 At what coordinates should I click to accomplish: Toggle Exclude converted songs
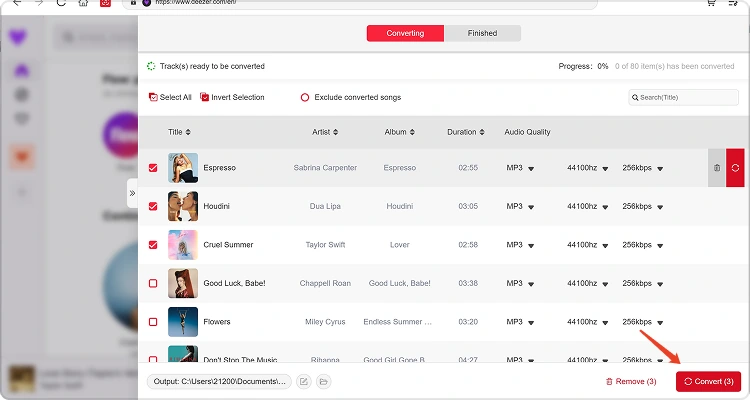pos(351,97)
